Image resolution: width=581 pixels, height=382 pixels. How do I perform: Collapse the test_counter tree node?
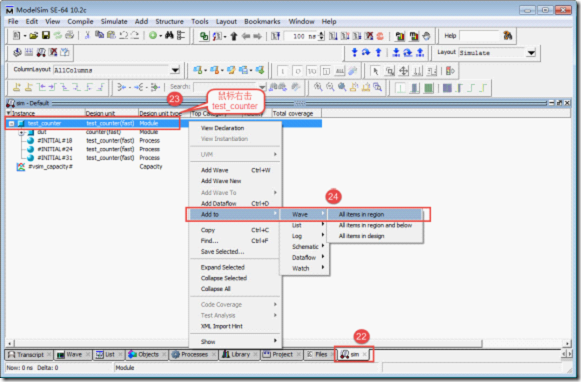[x=11, y=123]
